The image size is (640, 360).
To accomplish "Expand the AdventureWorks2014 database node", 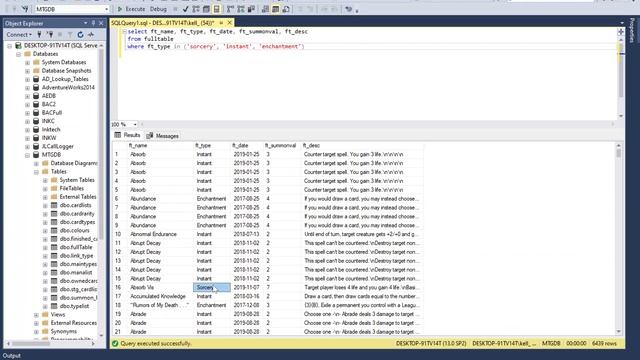I will [x=27, y=87].
